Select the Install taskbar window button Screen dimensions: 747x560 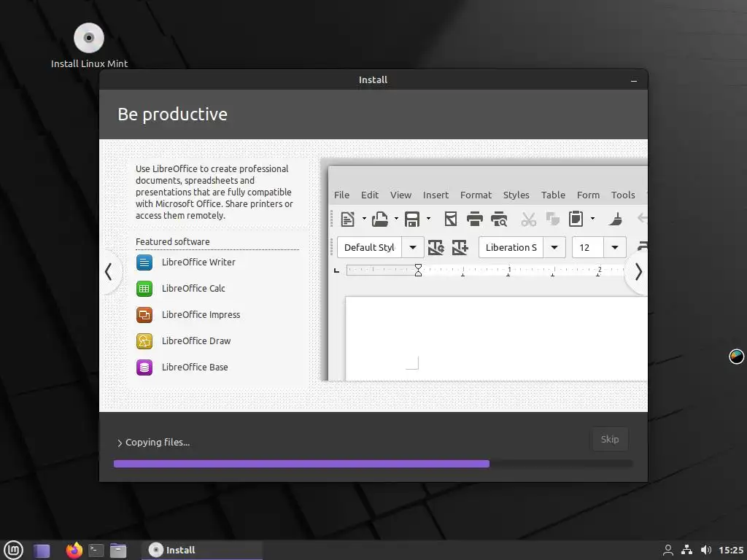202,551
